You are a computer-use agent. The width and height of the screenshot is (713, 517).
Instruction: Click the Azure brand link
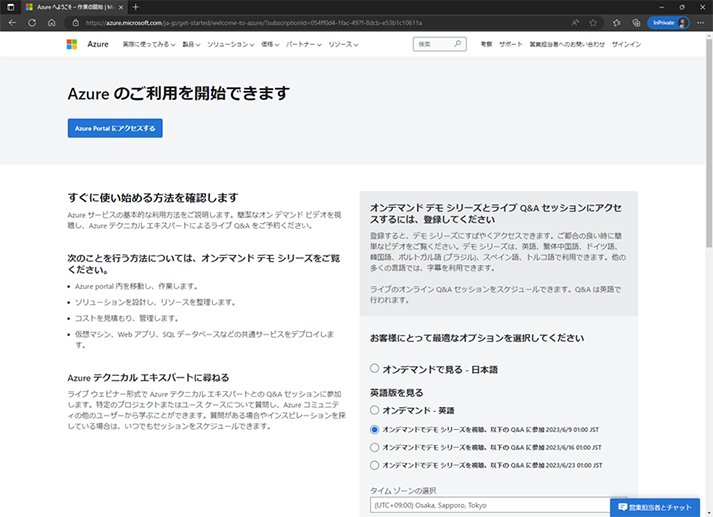pyautogui.click(x=98, y=44)
